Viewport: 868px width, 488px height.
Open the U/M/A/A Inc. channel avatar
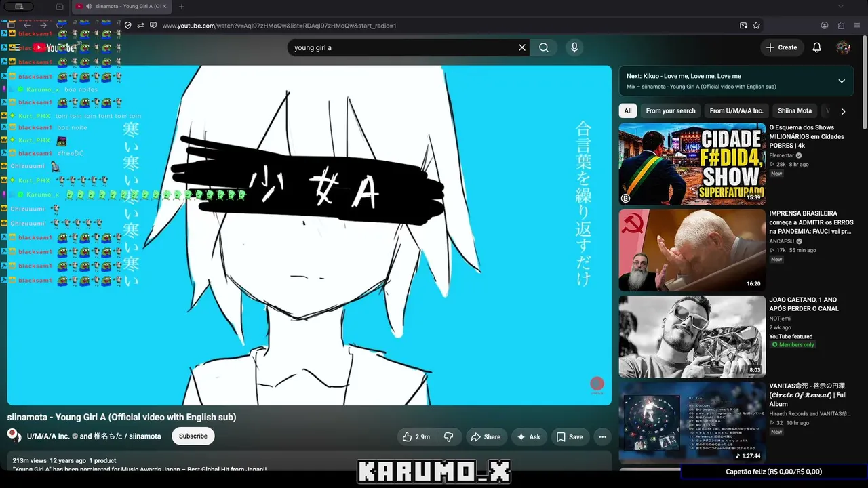(14, 436)
